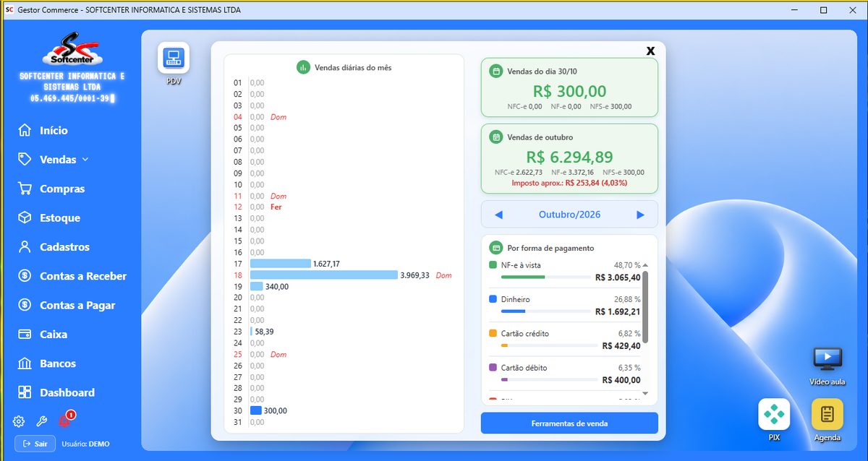This screenshot has width=868, height=461.
Task: Close the sales panel with the X
Action: tap(650, 51)
